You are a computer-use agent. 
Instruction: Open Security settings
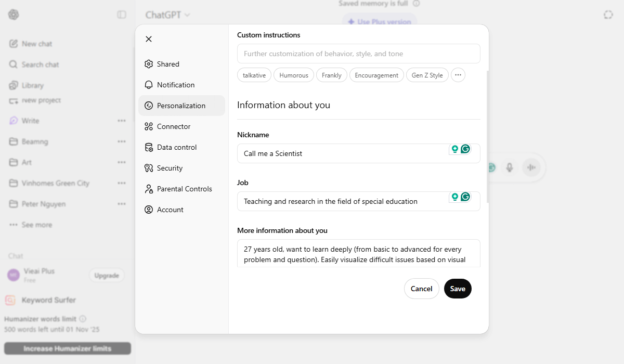click(170, 168)
